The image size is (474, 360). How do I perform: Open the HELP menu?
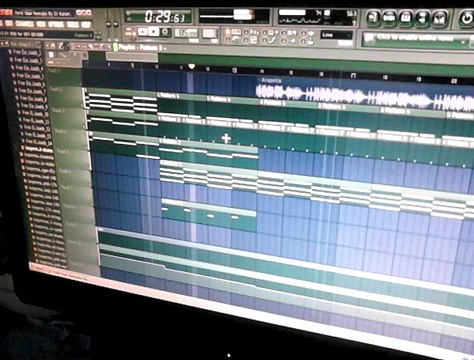point(86,25)
